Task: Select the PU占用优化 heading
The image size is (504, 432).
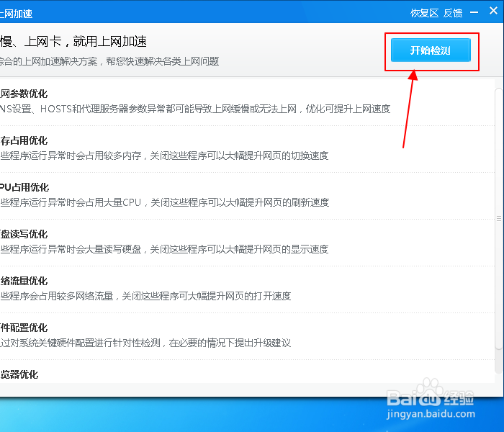Action: tap(24, 187)
